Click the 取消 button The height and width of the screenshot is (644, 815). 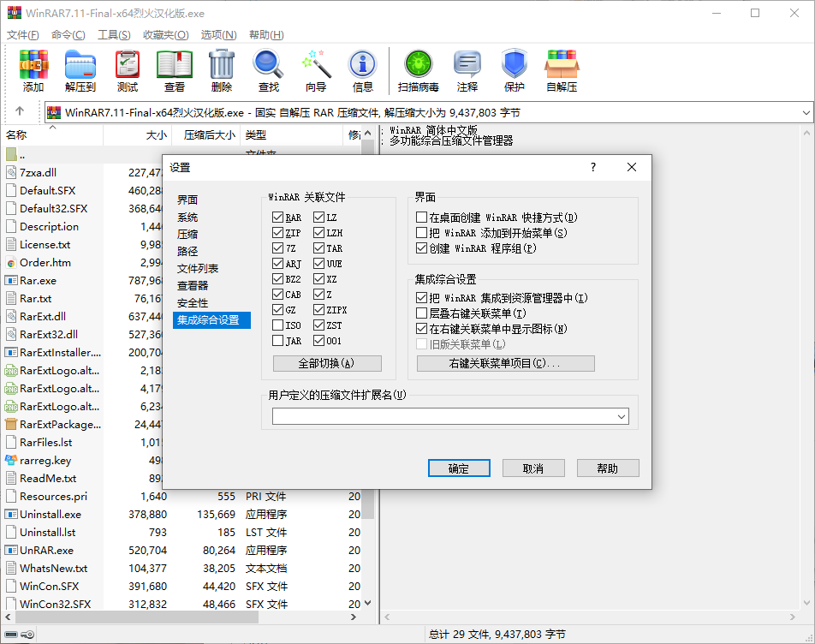(533, 468)
